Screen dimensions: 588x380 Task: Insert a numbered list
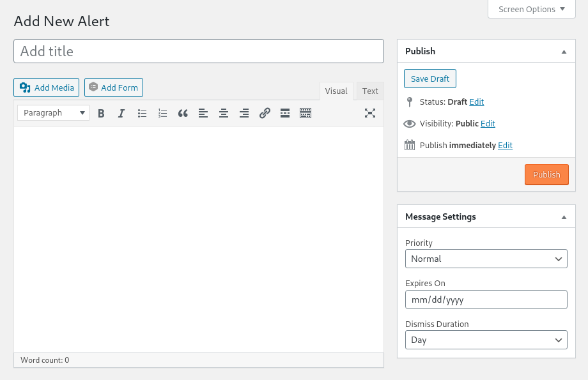click(162, 113)
